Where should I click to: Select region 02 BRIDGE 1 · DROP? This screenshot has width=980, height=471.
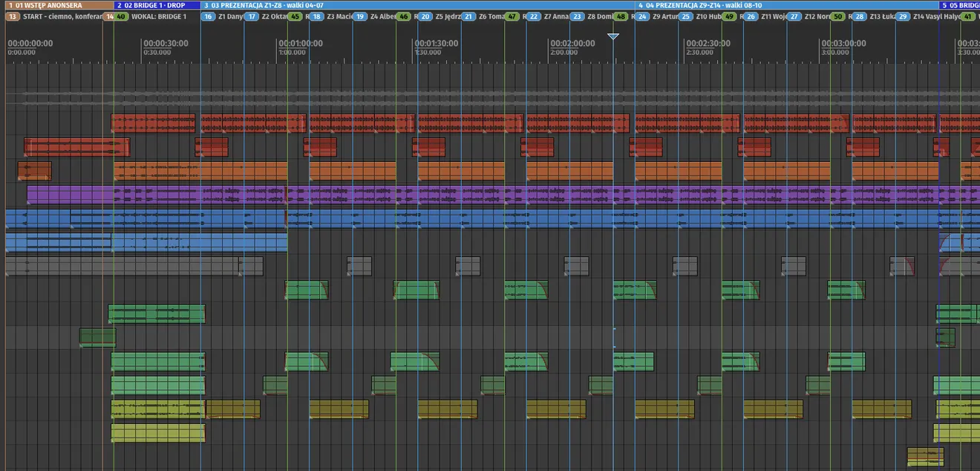pyautogui.click(x=157, y=5)
